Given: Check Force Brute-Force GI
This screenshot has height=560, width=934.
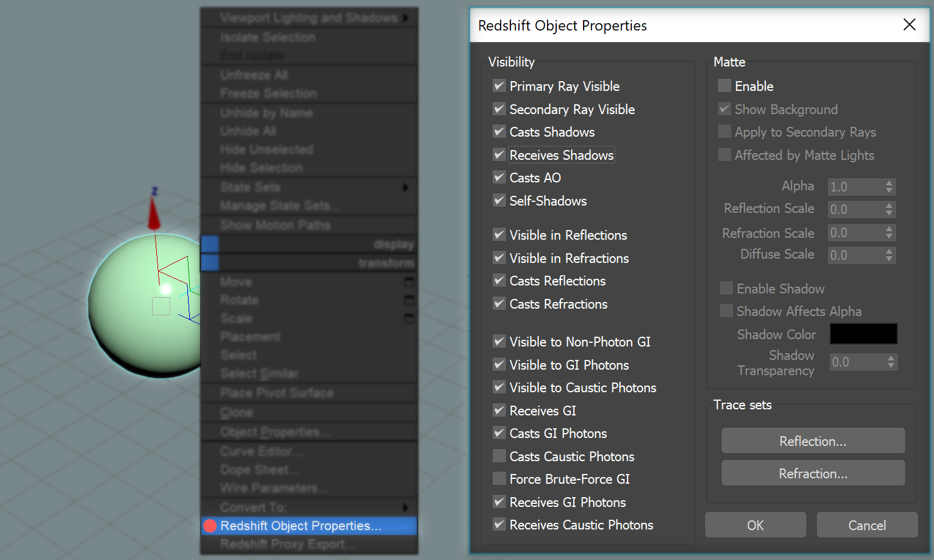Looking at the screenshot, I should click(499, 479).
